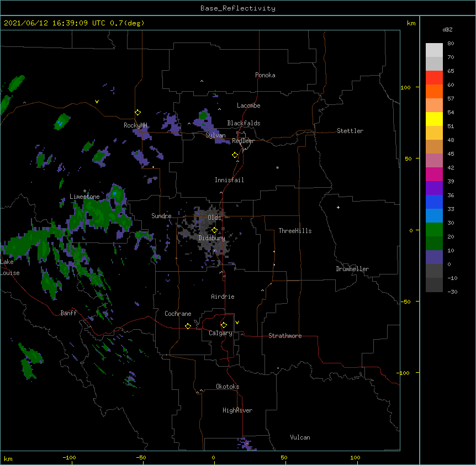Click the yellow station marker south of RedDeer
The height and width of the screenshot is (465, 476).
coord(235,155)
